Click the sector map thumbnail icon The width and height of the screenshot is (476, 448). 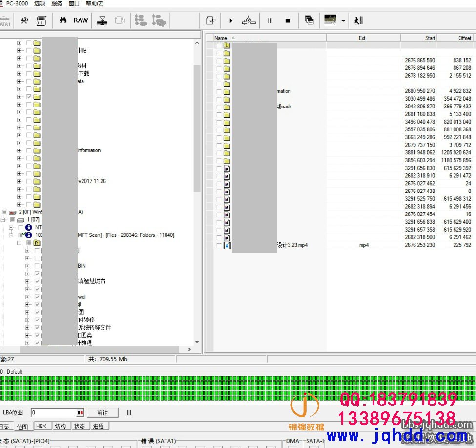[x=330, y=20]
